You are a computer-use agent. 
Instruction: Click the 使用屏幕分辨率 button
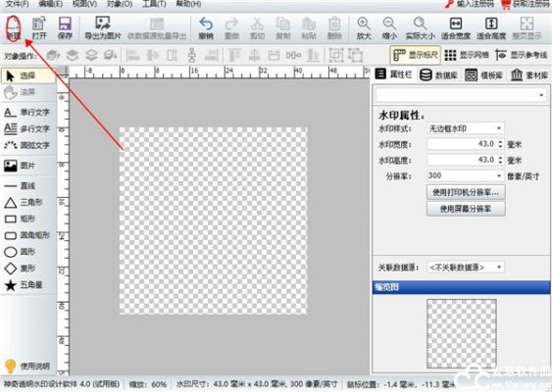point(466,209)
